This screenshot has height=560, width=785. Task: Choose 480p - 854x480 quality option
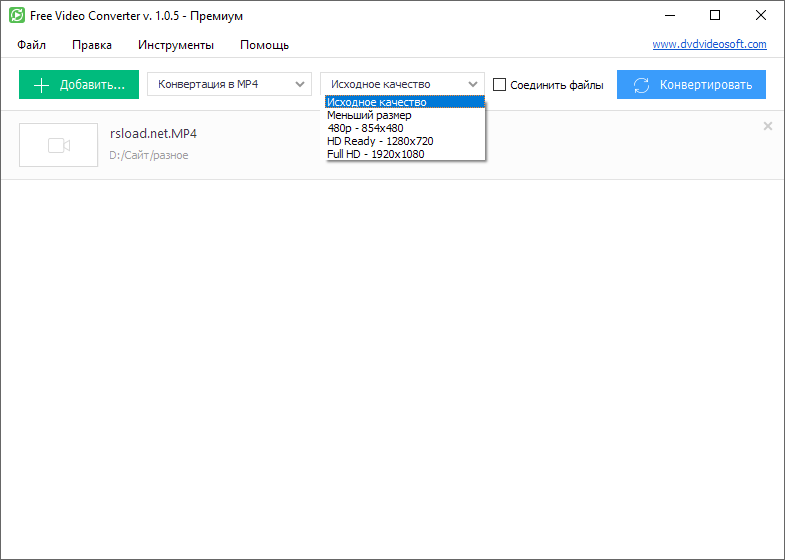coord(365,128)
